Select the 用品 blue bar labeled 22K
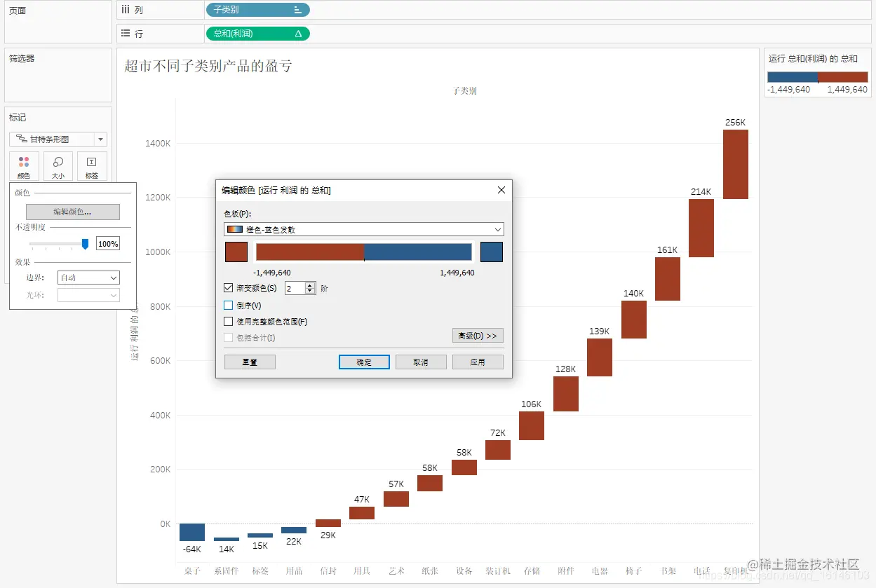 click(294, 530)
